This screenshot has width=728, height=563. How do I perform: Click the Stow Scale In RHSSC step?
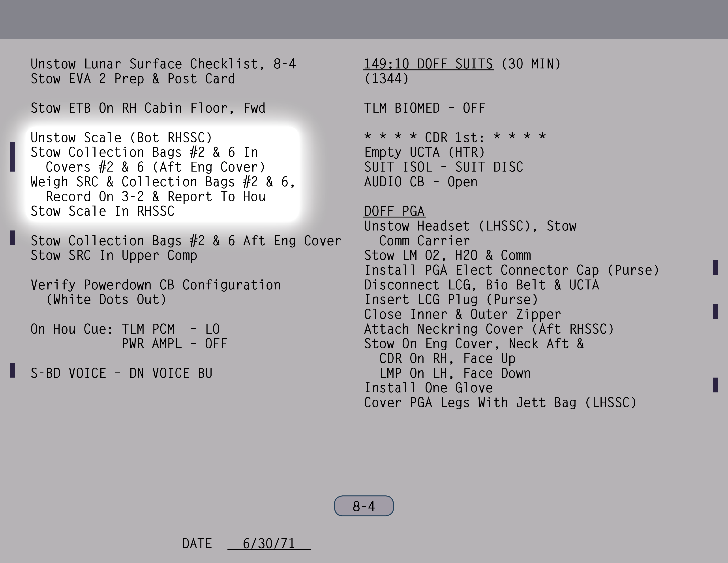102,211
